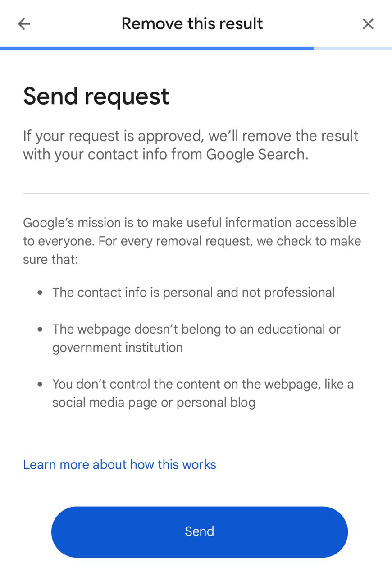Click bullet dot beside The webpage doesn't belong
Screen dimensions: 392x577
41,329
